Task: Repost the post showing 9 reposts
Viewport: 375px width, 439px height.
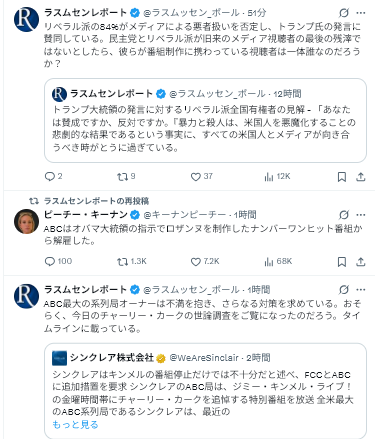Action: point(126,176)
